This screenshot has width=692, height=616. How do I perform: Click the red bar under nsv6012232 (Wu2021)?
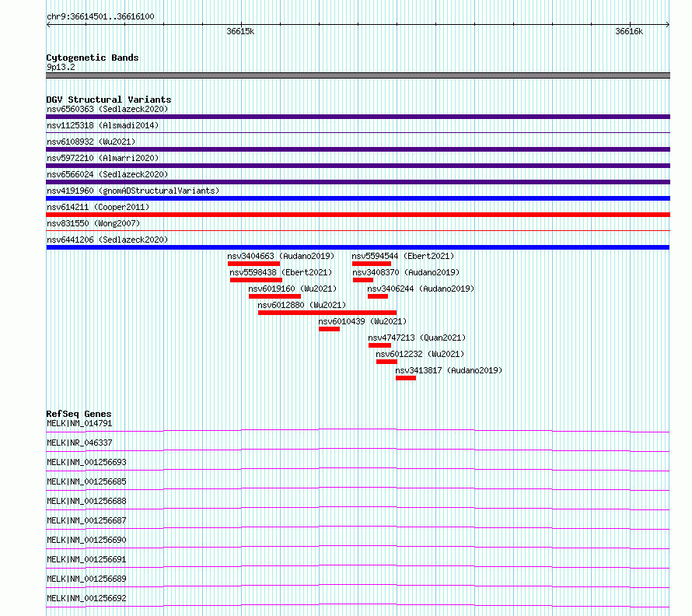pyautogui.click(x=386, y=362)
